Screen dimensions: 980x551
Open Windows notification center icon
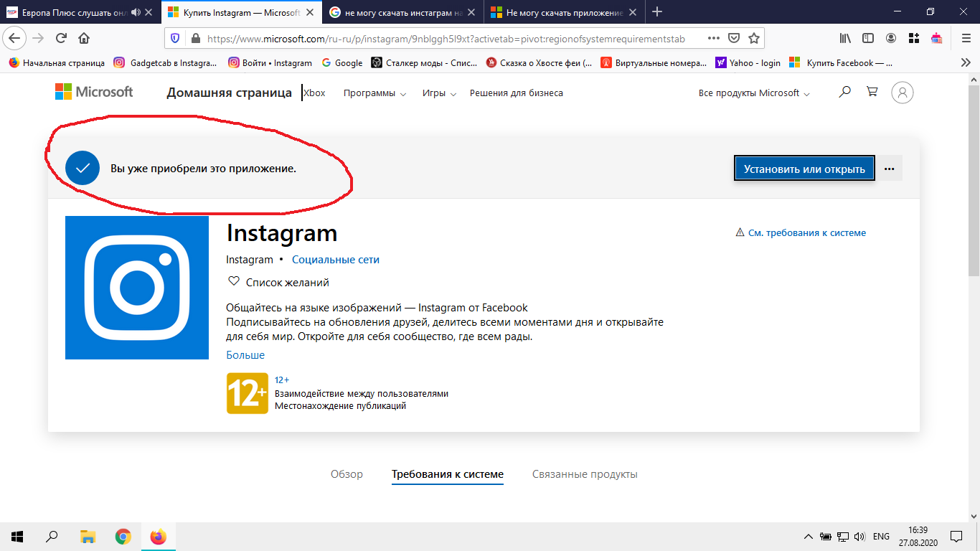pos(956,537)
